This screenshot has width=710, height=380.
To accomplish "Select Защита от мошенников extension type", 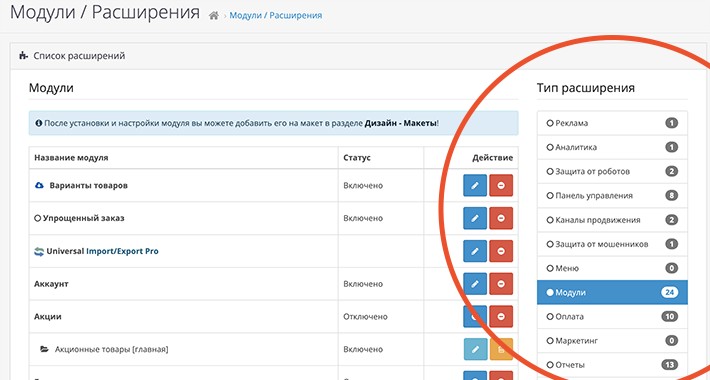I will coord(612,244).
